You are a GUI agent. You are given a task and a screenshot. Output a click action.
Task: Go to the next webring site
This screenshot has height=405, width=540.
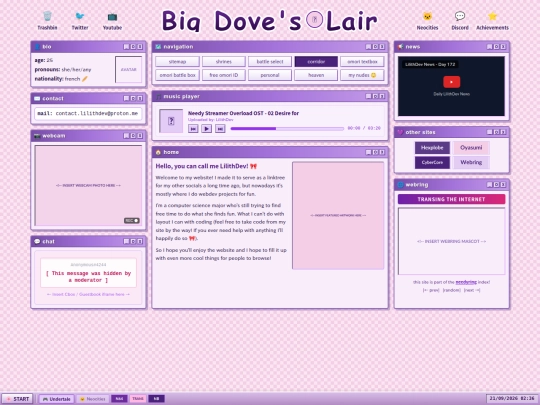click(x=472, y=290)
